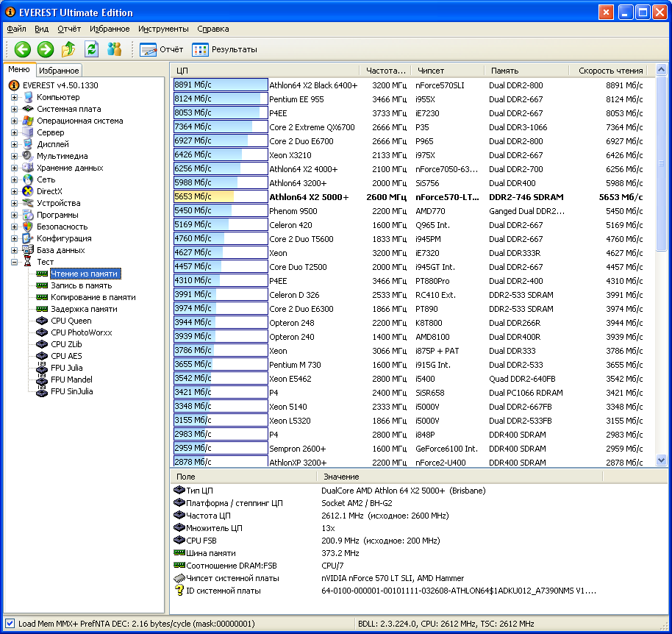Viewport: 672px width, 634px height.
Task: Expand the Компьютер tree node
Action: (x=14, y=97)
